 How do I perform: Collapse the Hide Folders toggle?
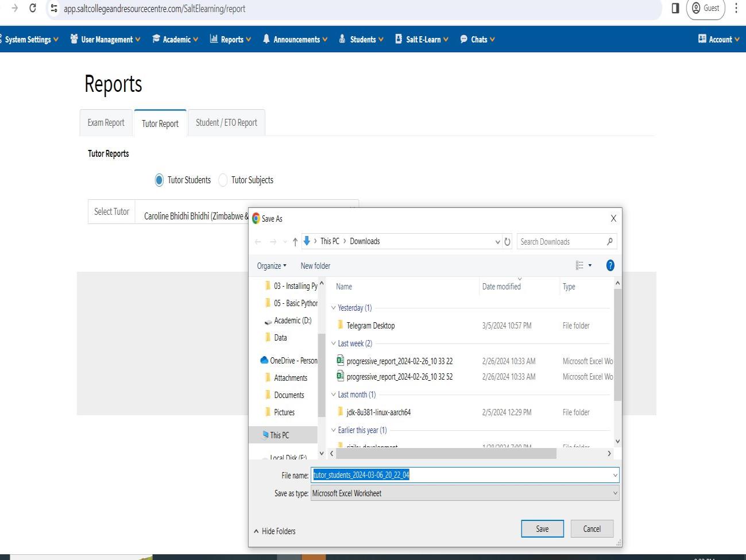coord(275,531)
